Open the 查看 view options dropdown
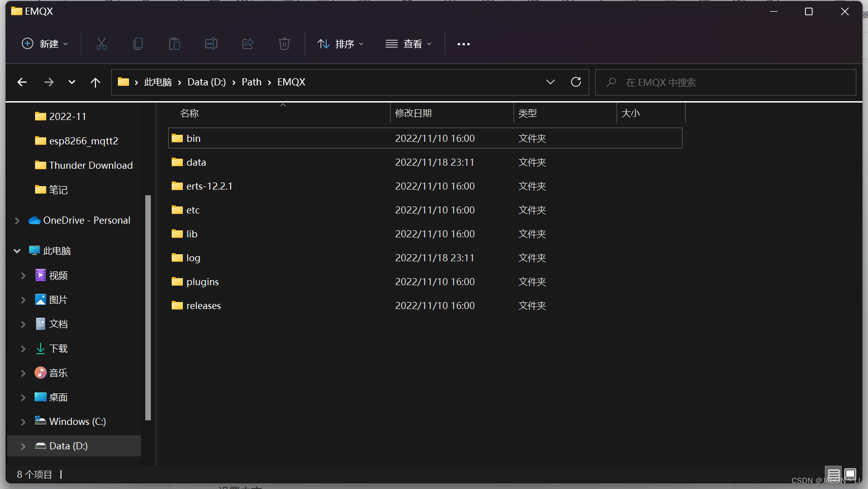Viewport: 868px width, 489px height. point(409,44)
